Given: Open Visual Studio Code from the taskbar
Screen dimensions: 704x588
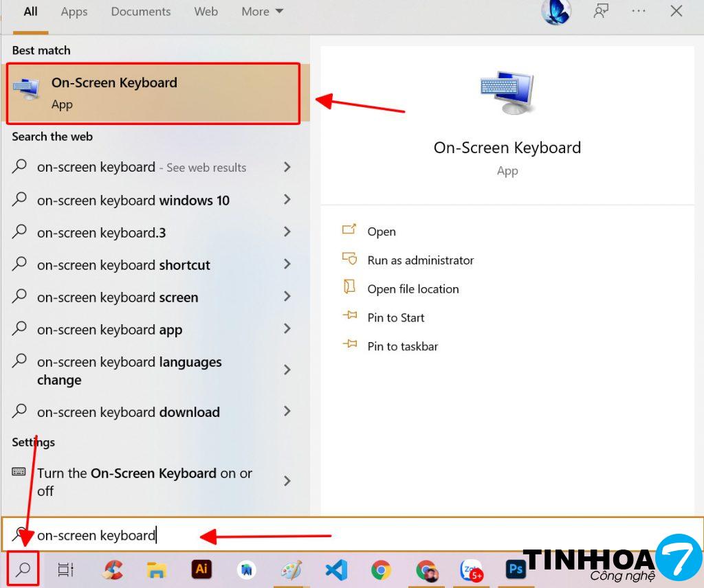Looking at the screenshot, I should pos(335,569).
